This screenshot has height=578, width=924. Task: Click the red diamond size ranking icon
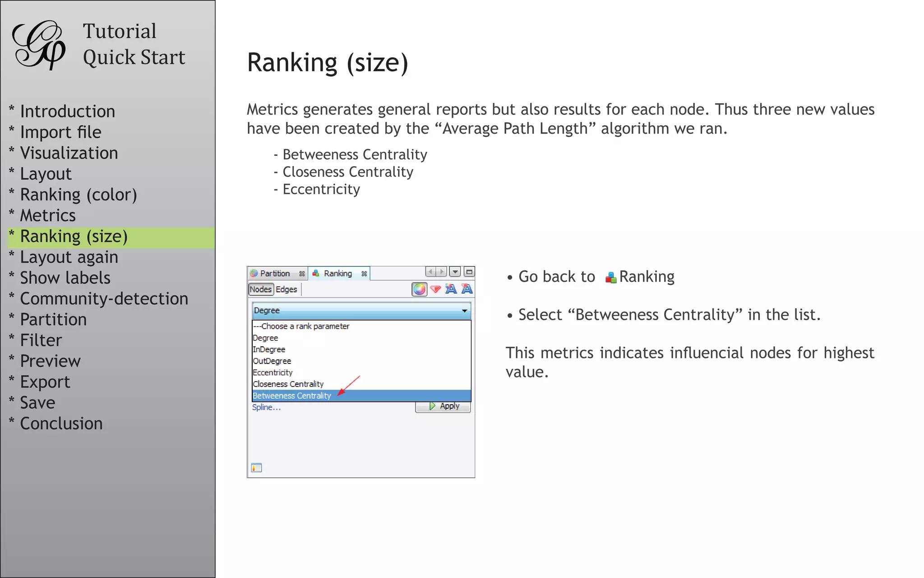pos(435,289)
